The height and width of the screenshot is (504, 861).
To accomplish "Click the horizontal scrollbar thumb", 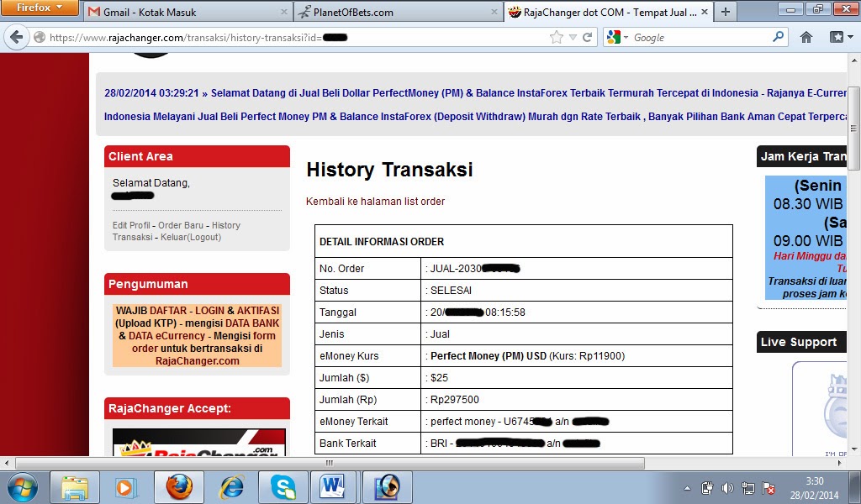I will click(330, 464).
